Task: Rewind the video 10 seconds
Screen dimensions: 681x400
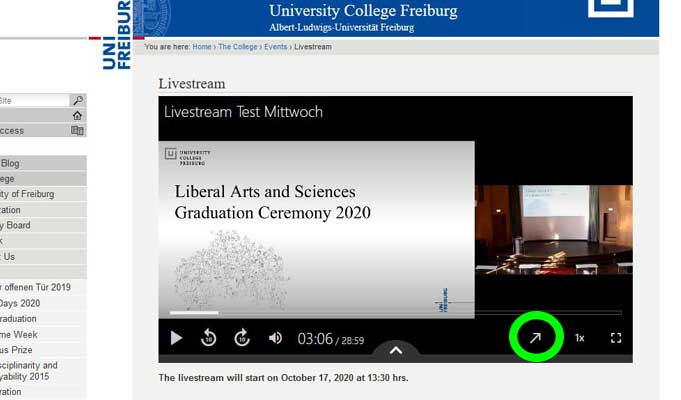Action: click(208, 338)
